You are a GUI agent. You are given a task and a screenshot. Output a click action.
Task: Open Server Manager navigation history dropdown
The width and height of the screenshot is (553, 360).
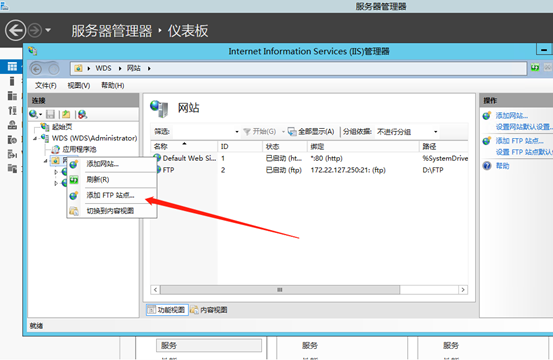48,30
